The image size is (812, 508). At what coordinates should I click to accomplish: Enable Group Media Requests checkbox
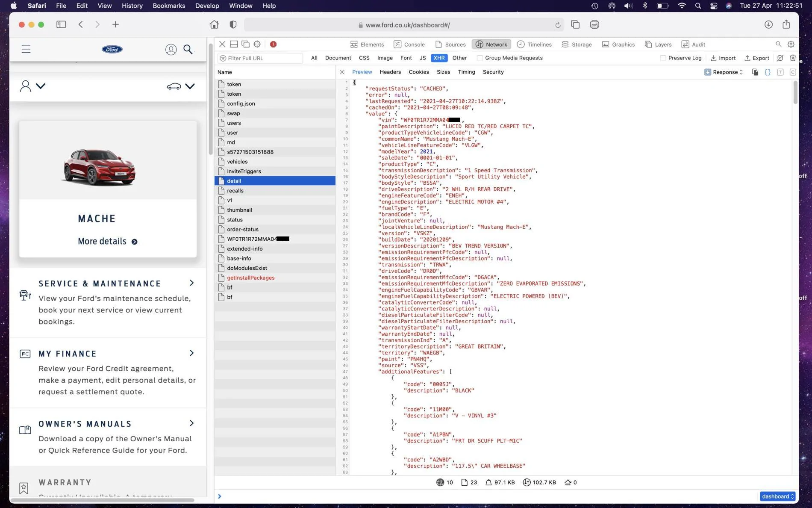pyautogui.click(x=480, y=58)
